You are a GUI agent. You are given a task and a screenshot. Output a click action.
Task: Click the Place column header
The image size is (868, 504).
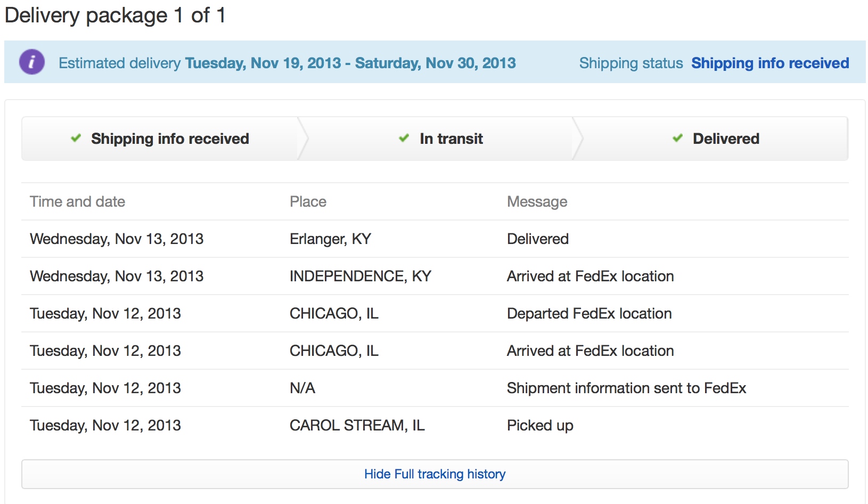(308, 201)
